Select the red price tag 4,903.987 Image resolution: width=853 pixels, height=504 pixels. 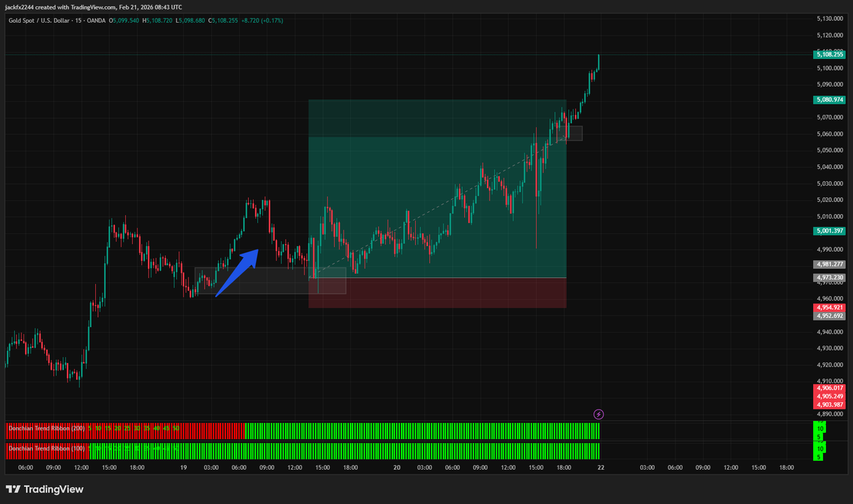pos(830,404)
